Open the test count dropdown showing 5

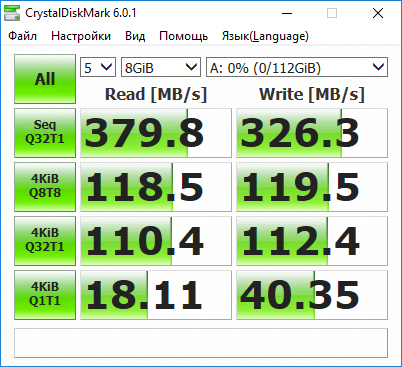pyautogui.click(x=98, y=67)
